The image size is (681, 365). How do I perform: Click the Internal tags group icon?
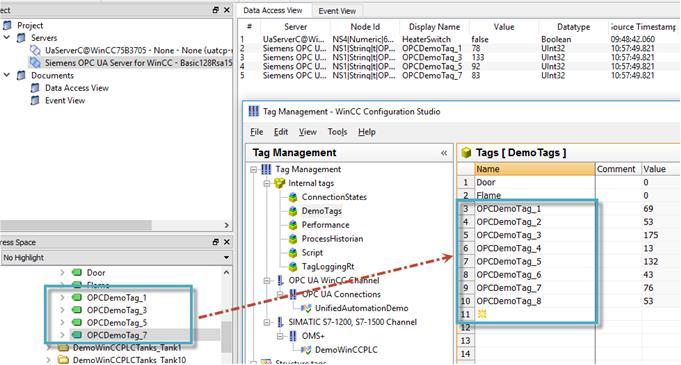pyautogui.click(x=280, y=183)
